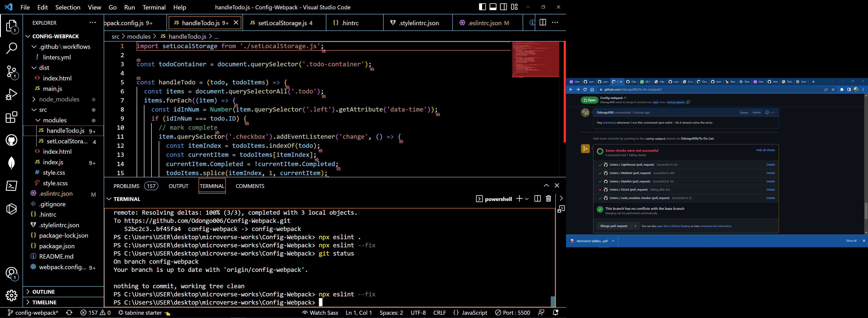Open GitHub panel in VS Code activity bar
The image size is (868, 318).
click(12, 140)
